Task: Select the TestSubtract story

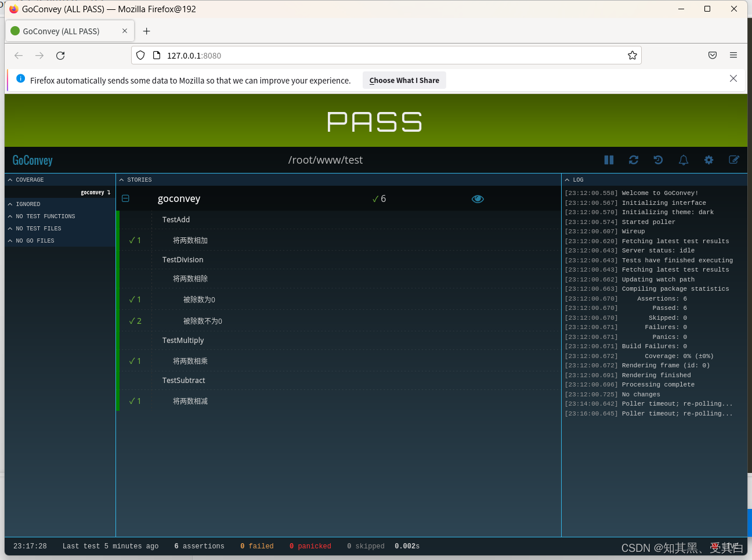Action: (x=183, y=380)
